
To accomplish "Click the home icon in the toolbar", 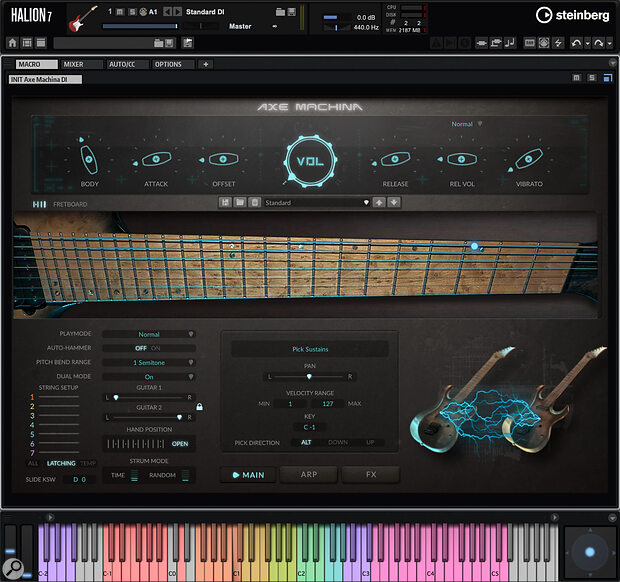I will [13, 43].
